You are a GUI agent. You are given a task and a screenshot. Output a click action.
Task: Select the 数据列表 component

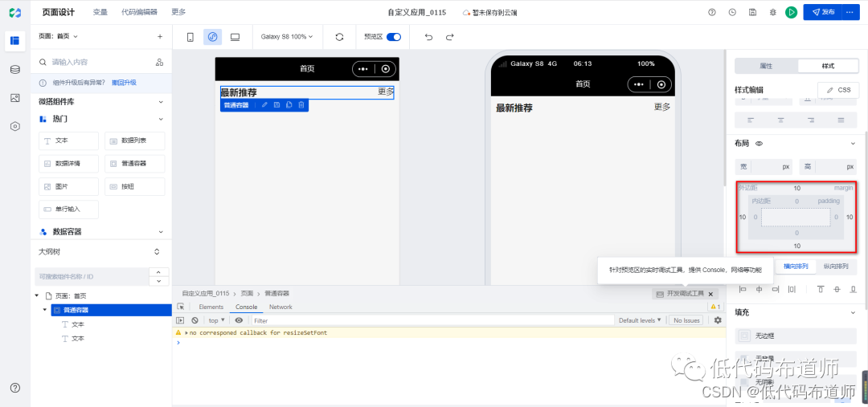click(134, 141)
